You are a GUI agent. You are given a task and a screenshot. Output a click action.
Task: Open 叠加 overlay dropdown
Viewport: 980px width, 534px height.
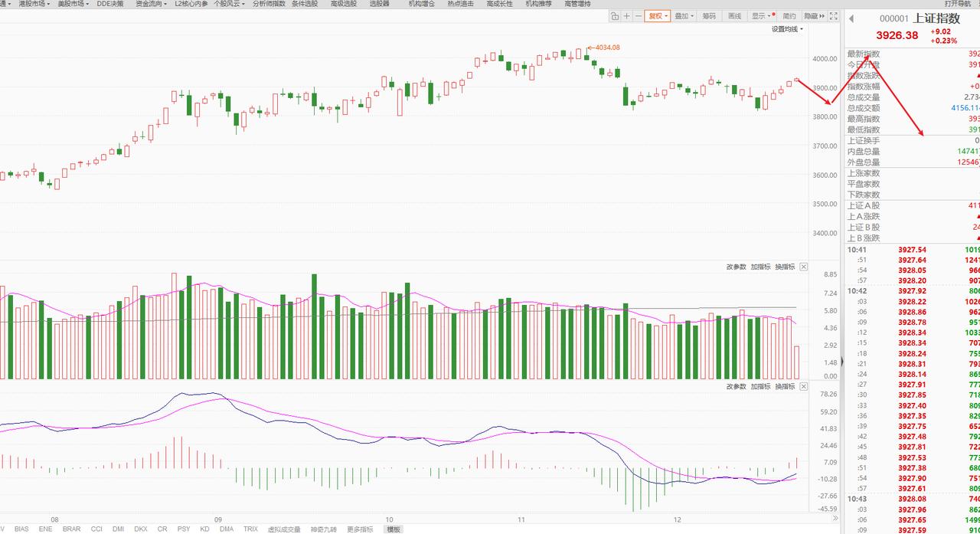click(x=684, y=15)
